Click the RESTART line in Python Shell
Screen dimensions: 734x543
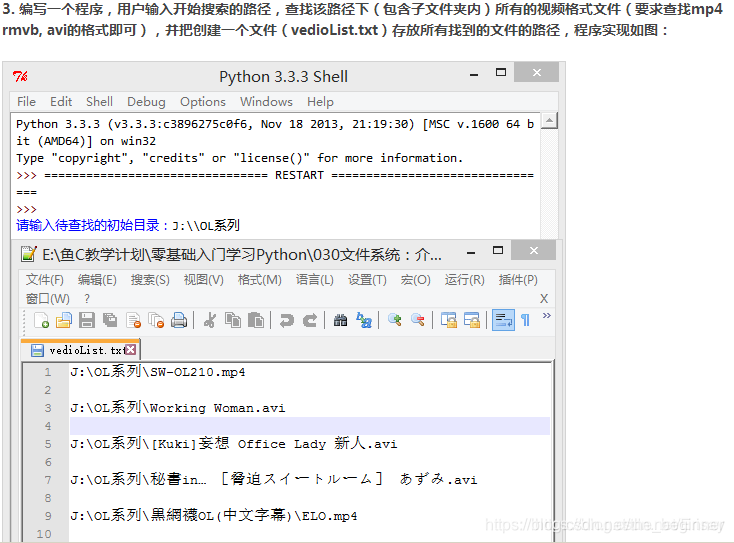pos(275,176)
